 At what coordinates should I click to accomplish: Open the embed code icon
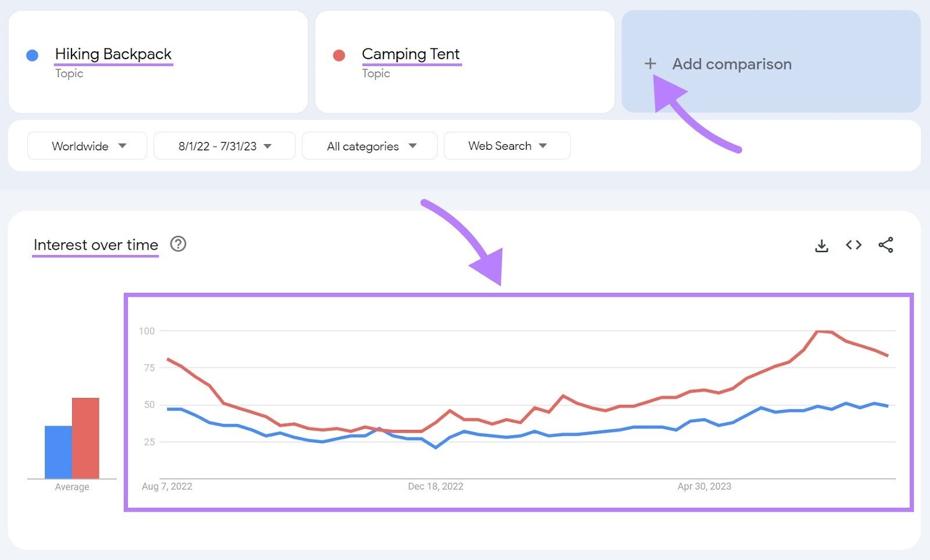pos(853,245)
